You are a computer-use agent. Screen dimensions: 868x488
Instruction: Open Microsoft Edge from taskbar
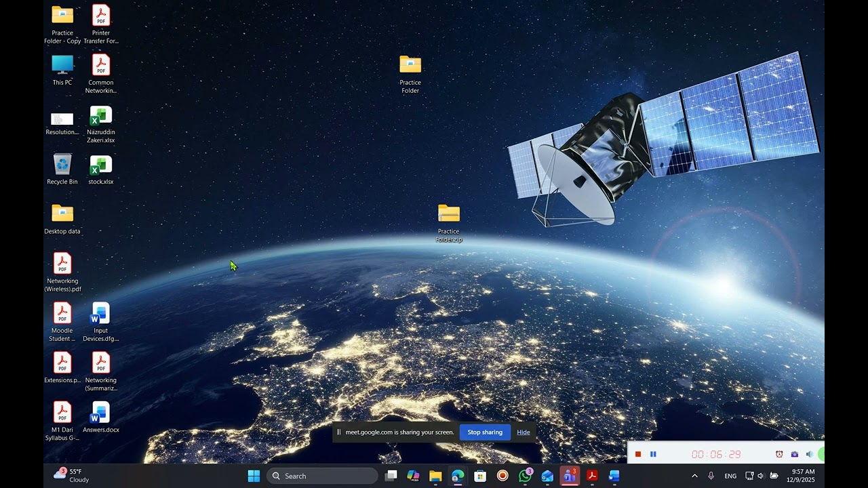pyautogui.click(x=458, y=476)
